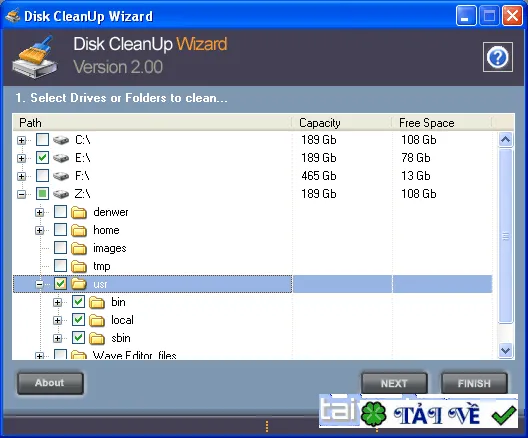The width and height of the screenshot is (528, 438).
Task: Uncheck the bin folder checkbox
Action: 78,302
